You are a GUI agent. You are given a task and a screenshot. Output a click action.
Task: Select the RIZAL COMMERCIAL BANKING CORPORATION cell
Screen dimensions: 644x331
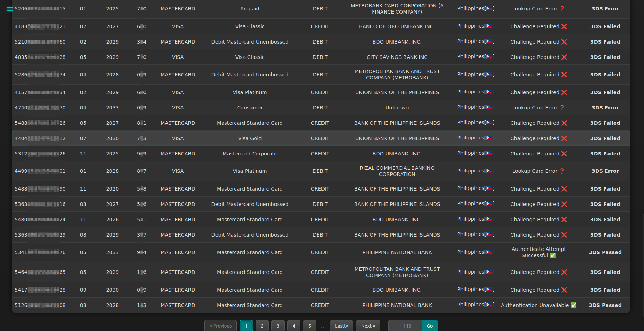397,171
